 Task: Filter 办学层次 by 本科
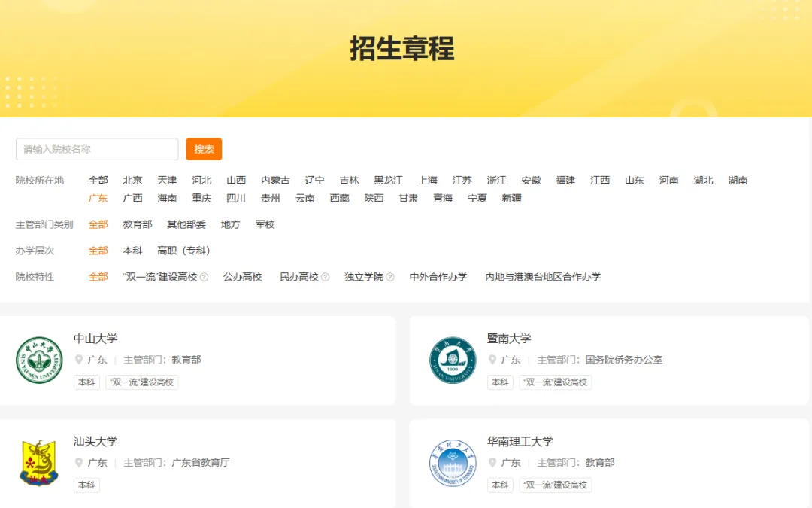point(132,251)
